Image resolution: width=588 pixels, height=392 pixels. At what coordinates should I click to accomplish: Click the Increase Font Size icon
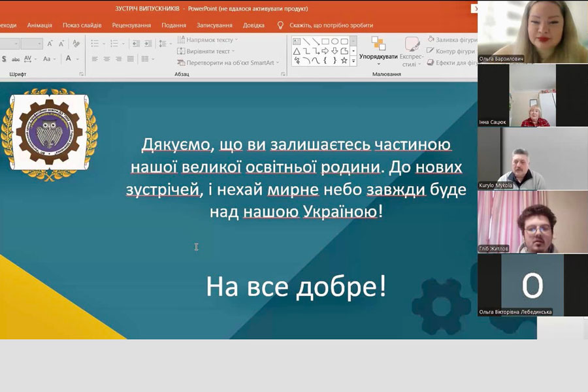tap(50, 44)
